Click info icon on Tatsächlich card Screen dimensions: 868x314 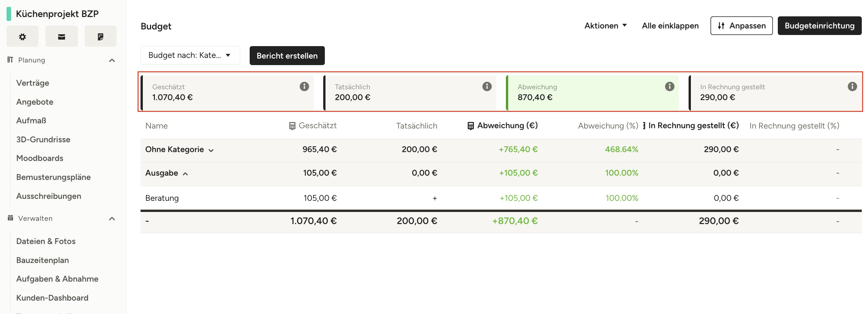pyautogui.click(x=487, y=87)
